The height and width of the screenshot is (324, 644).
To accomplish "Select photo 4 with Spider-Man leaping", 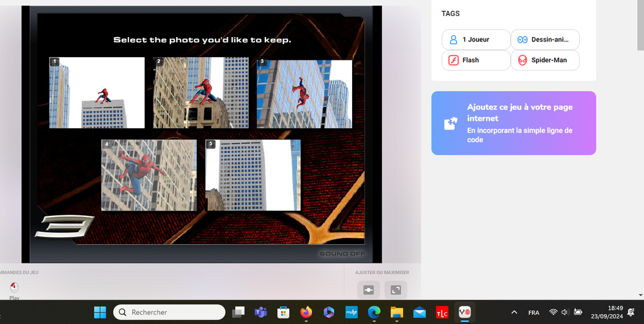I will [148, 175].
